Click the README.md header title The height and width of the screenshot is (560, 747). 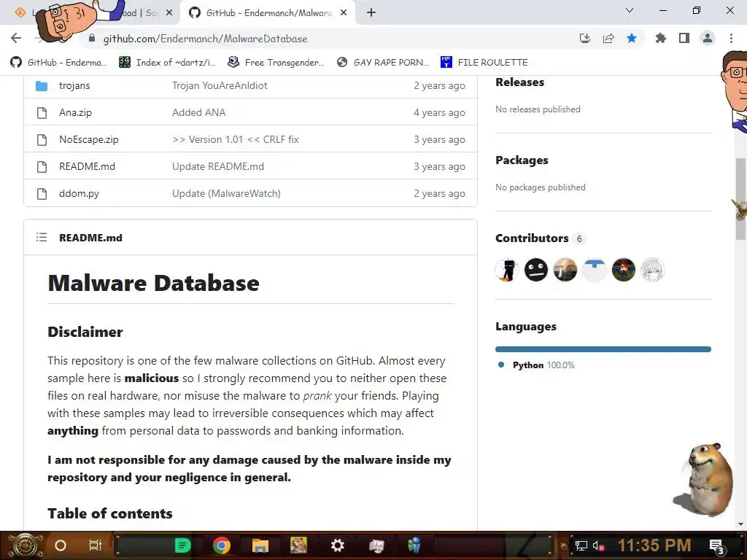click(90, 238)
